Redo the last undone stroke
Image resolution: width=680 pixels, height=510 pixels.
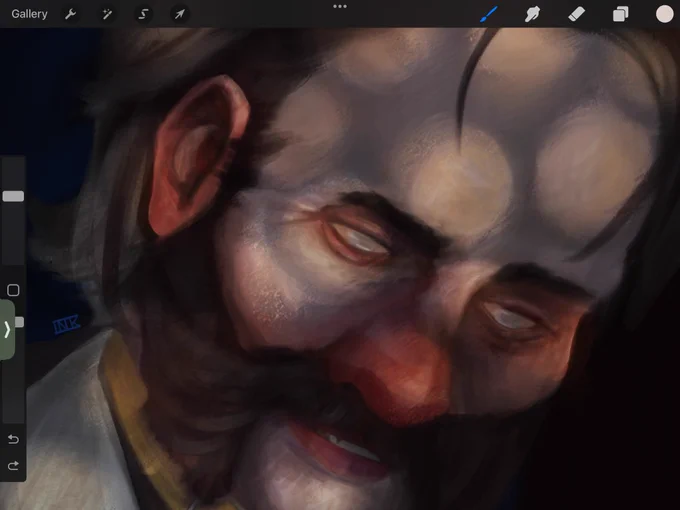coord(13,465)
